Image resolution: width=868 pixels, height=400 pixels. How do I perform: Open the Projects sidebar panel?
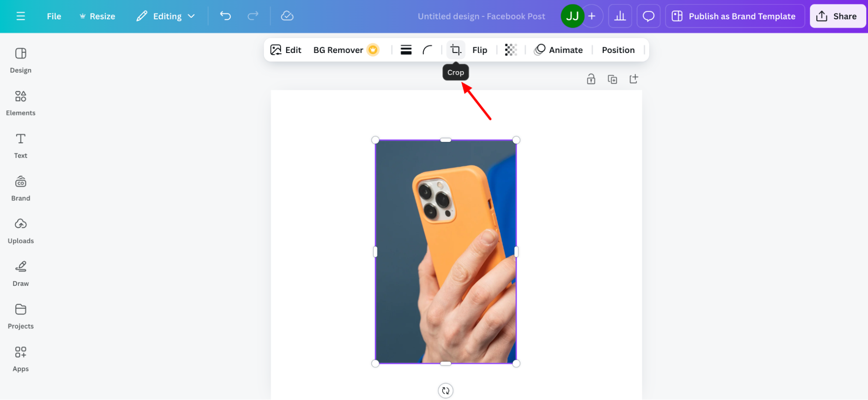click(20, 317)
